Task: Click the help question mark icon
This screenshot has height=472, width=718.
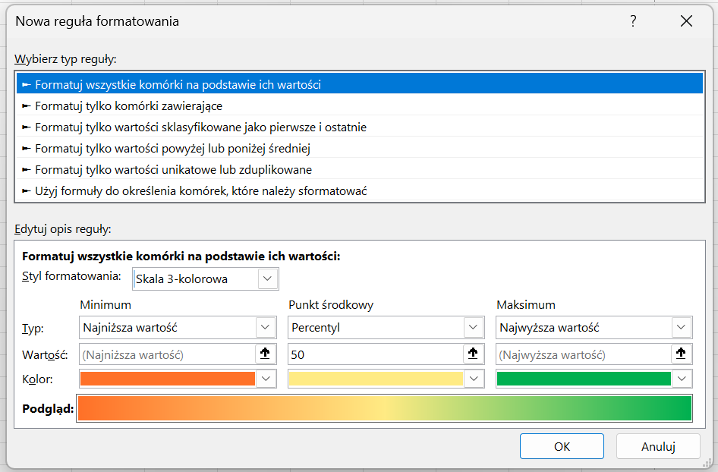Action: click(x=632, y=21)
